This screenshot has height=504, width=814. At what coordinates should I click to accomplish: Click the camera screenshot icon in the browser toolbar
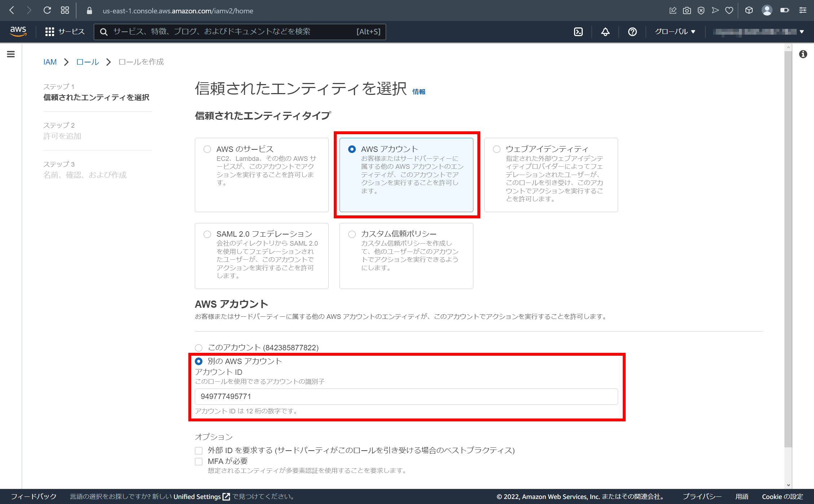coord(687,10)
